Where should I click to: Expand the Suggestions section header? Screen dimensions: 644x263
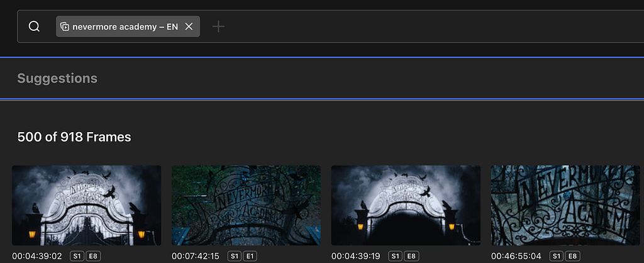pos(57,78)
